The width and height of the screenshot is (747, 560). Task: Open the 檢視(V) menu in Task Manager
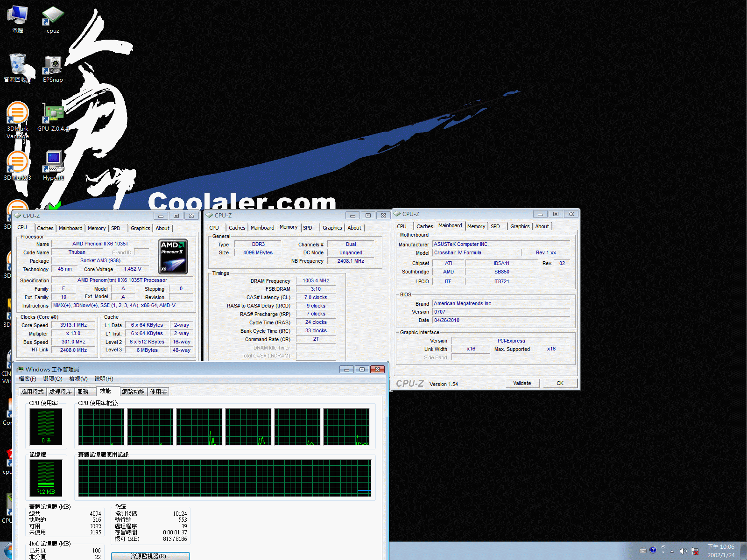tap(78, 379)
